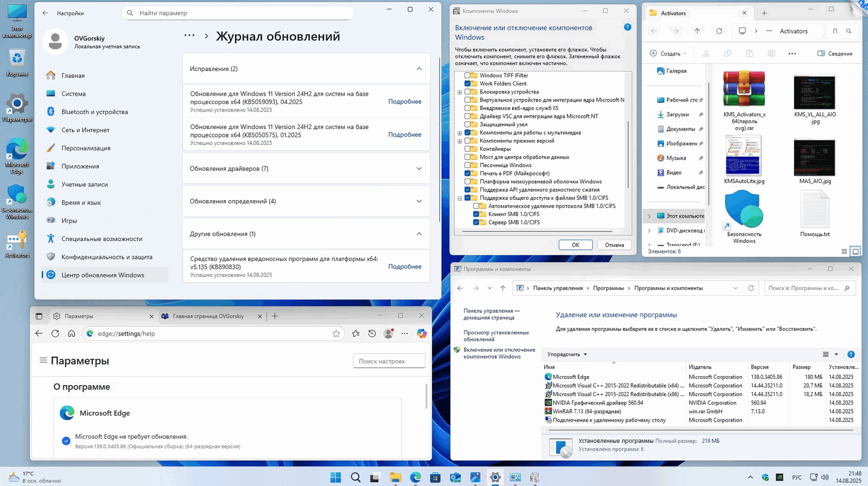Uncheck Work Folders Client component
The height and width of the screenshot is (486, 868).
point(467,83)
